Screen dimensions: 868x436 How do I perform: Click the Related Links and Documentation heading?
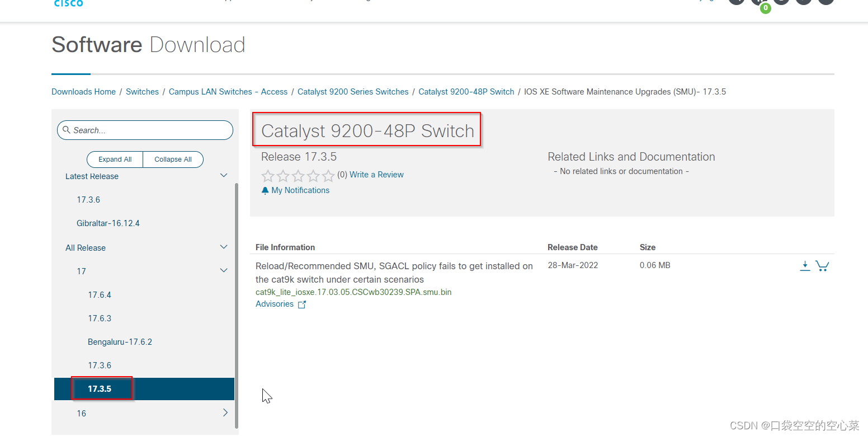[631, 157]
